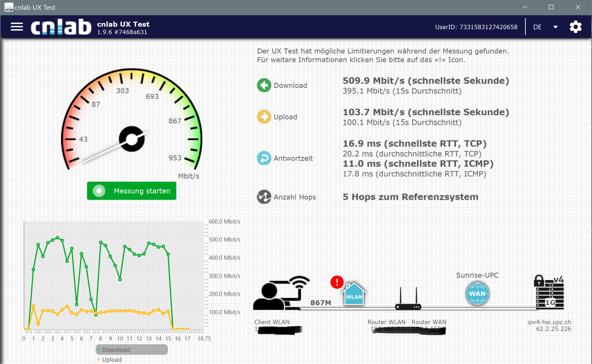Toggle the Upload series in chart legend

point(111,360)
